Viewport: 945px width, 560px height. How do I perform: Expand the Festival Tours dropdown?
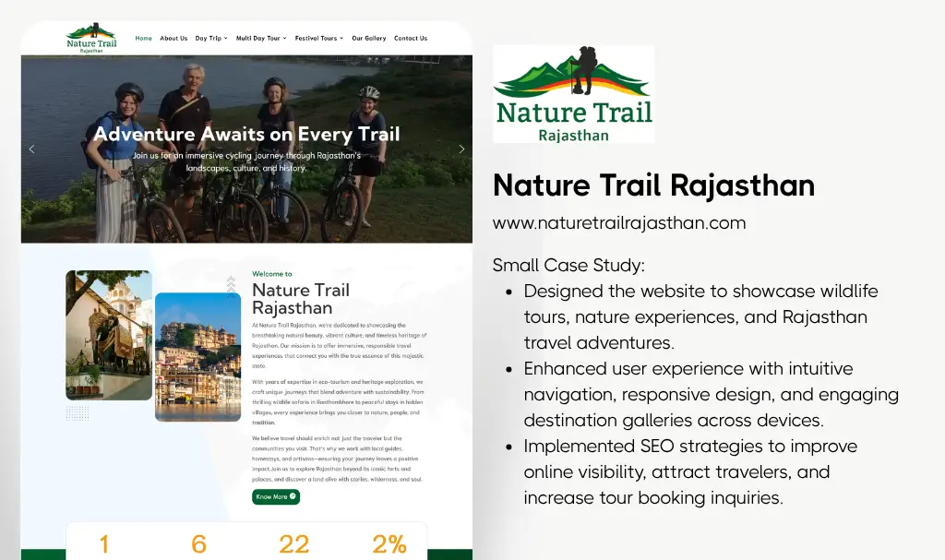point(318,38)
